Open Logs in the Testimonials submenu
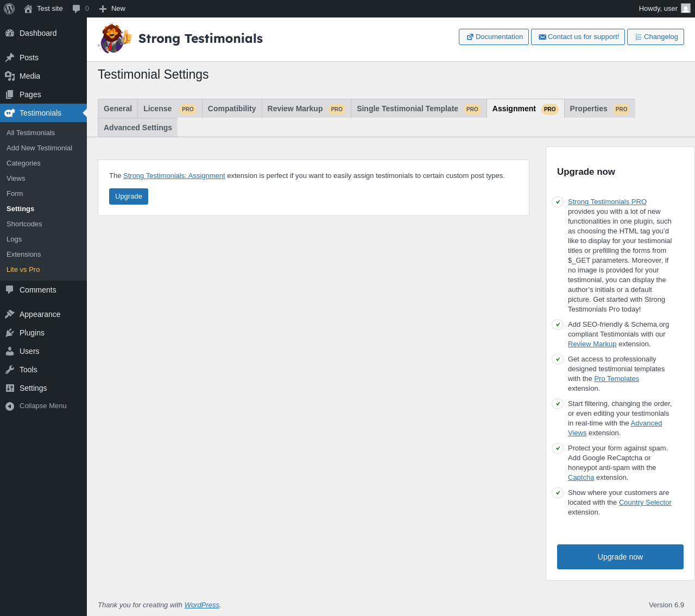695x616 pixels. (14, 239)
